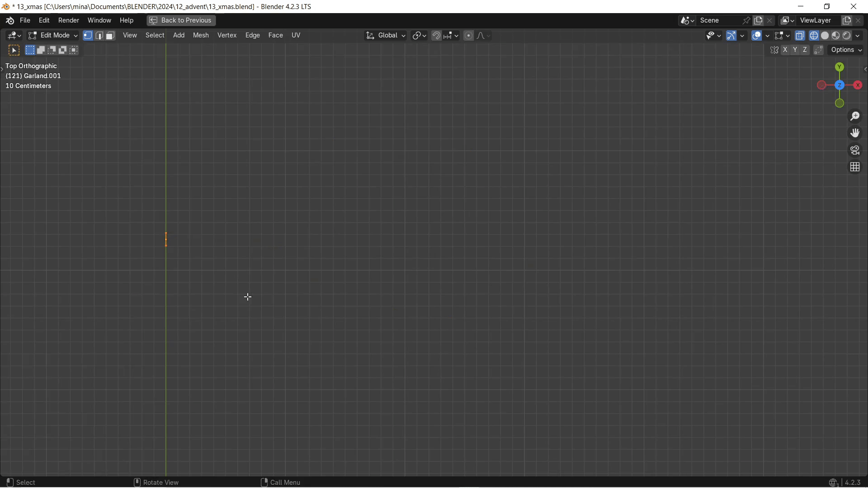Image resolution: width=868 pixels, height=488 pixels.
Task: Click the pan hand icon in viewport sidebar
Action: click(856, 133)
